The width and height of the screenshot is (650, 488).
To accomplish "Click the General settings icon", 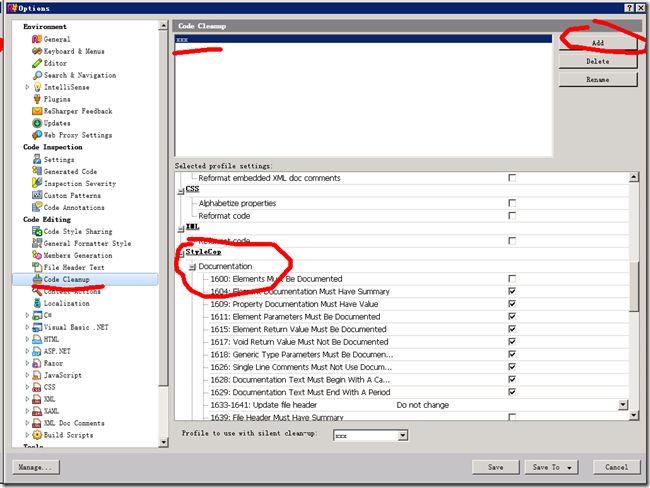I will (x=36, y=39).
